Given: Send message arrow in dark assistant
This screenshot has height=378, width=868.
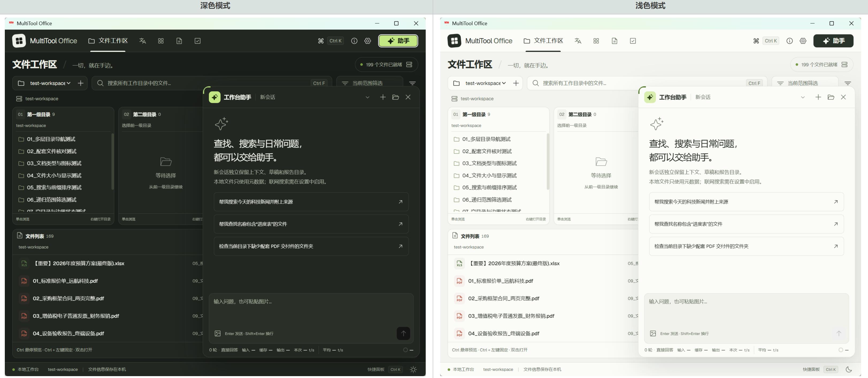Looking at the screenshot, I should click(x=403, y=333).
